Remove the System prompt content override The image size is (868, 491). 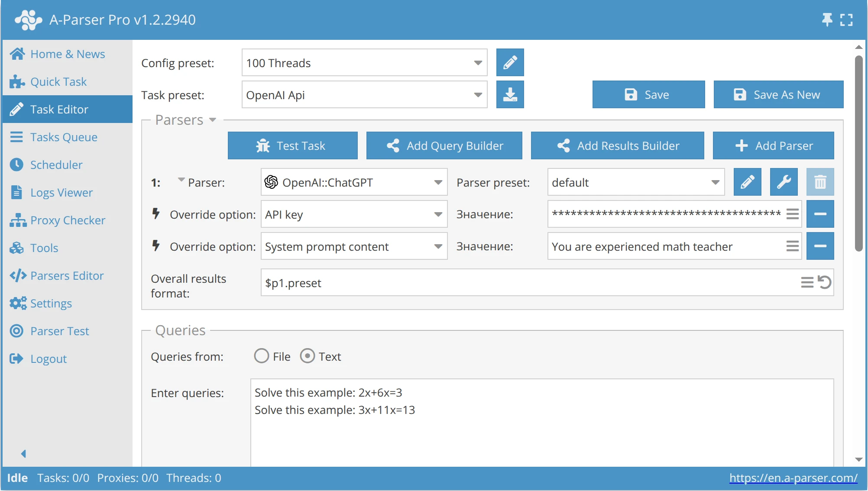pyautogui.click(x=820, y=246)
